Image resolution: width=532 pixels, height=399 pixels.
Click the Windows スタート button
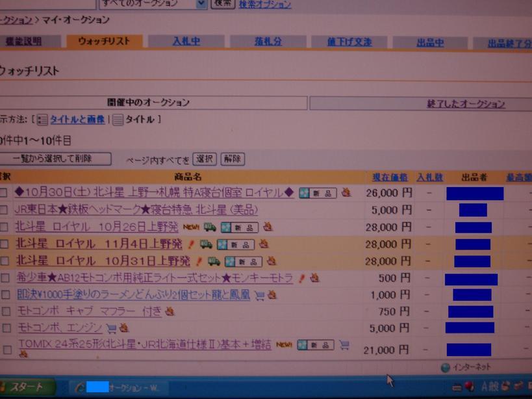coord(26,387)
